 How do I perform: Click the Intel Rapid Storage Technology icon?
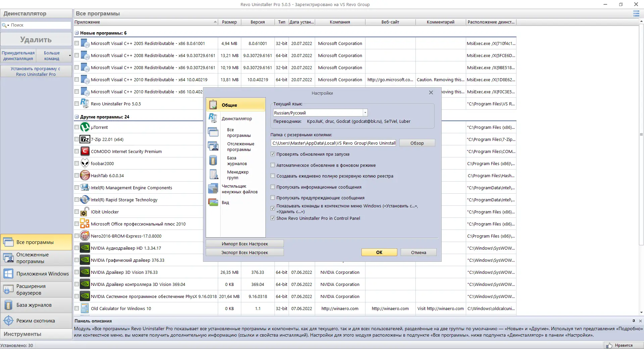pos(85,200)
